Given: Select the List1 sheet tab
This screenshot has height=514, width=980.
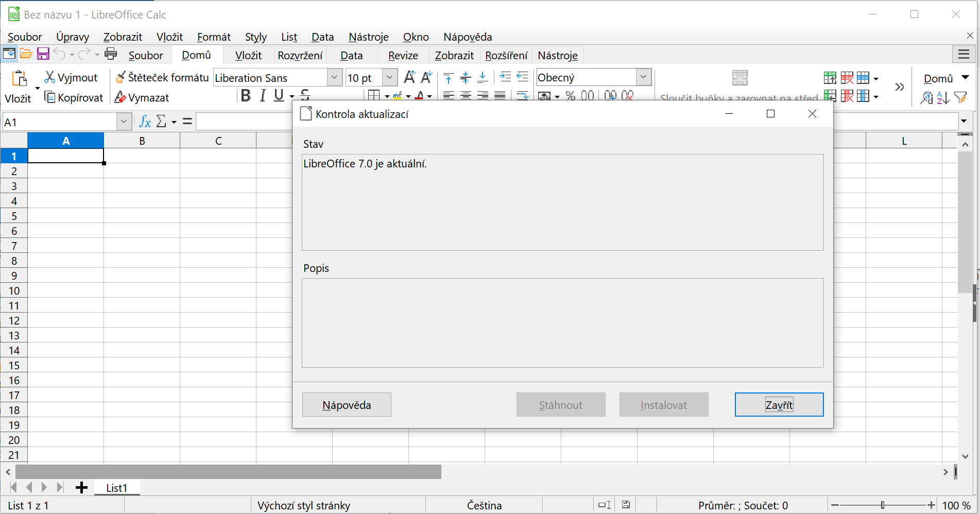Looking at the screenshot, I should [x=117, y=488].
